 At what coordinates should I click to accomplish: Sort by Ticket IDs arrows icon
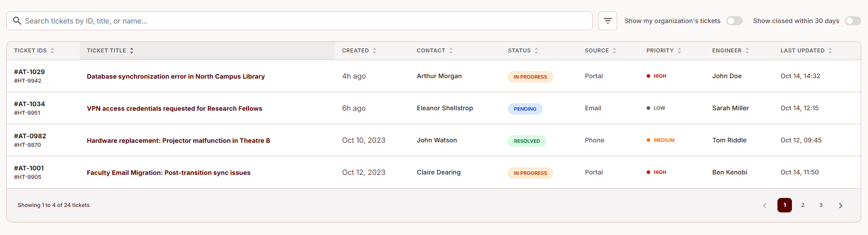click(53, 51)
